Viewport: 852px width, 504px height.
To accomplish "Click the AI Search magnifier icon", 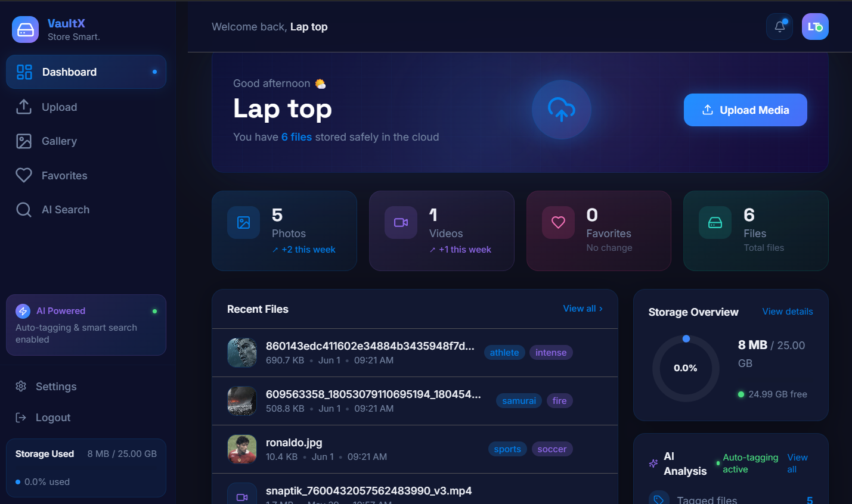I will coord(24,210).
